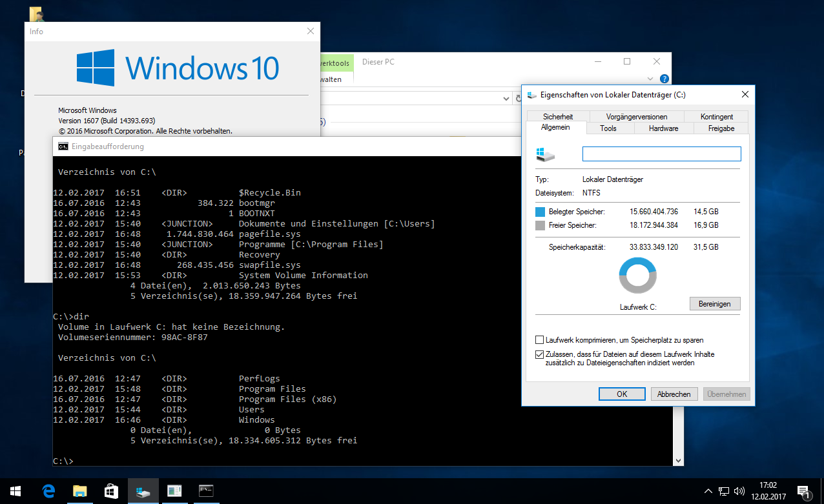Switch to the Info window taskbar button
The width and height of the screenshot is (824, 504).
pos(174,491)
